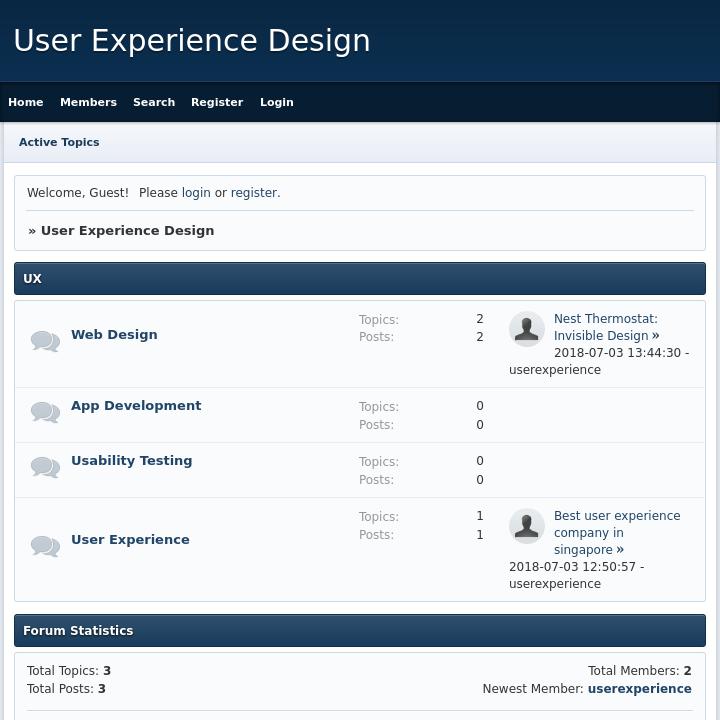Click the Web Design forum speech bubble icon
Viewport: 720px width, 720px height.
45,342
